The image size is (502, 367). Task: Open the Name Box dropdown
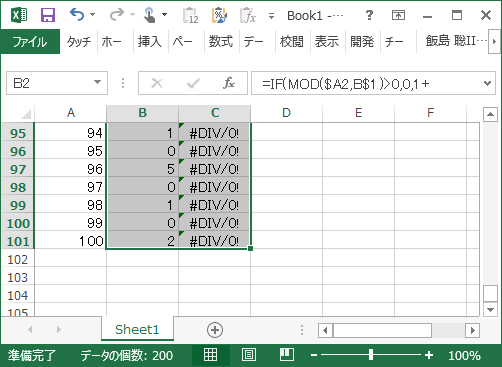[x=97, y=82]
